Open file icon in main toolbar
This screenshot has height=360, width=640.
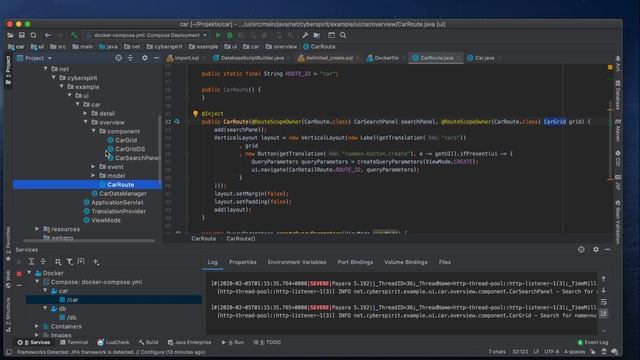point(10,36)
